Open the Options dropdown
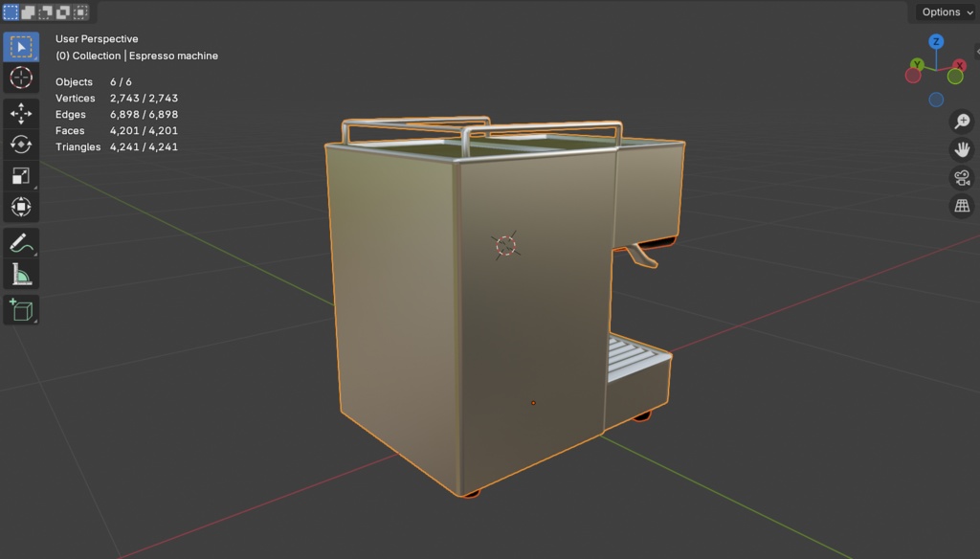Screen dimensions: 980x559 point(944,11)
